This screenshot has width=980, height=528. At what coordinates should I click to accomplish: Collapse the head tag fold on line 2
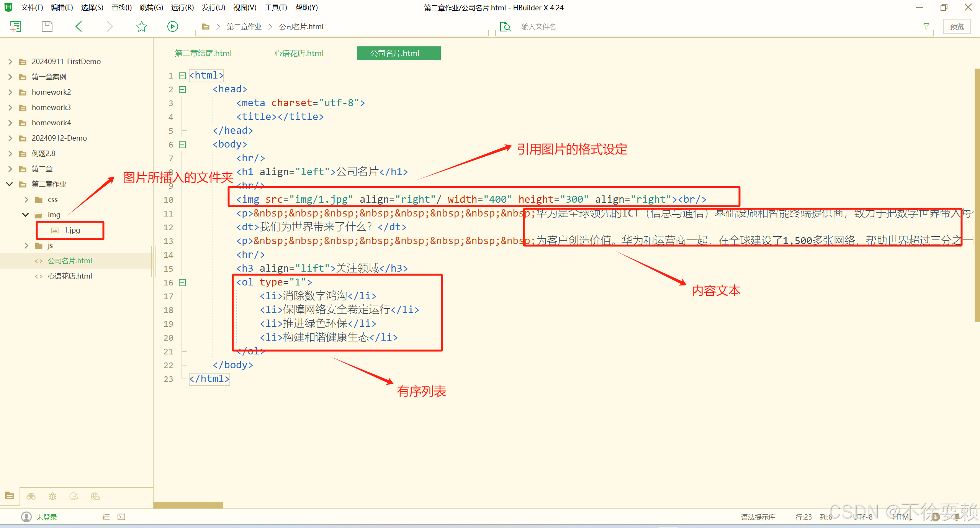[x=182, y=90]
